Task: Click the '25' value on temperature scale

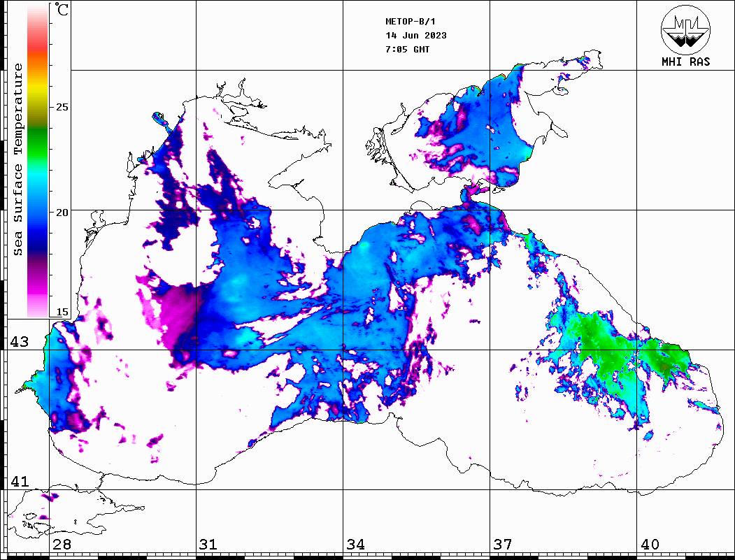Action: pos(62,107)
